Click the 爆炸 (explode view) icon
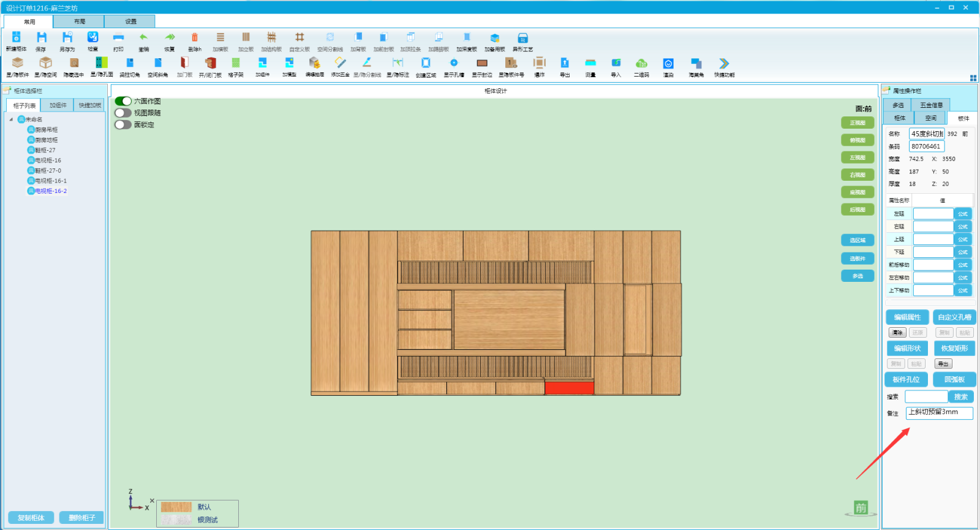This screenshot has width=980, height=530. tap(539, 64)
